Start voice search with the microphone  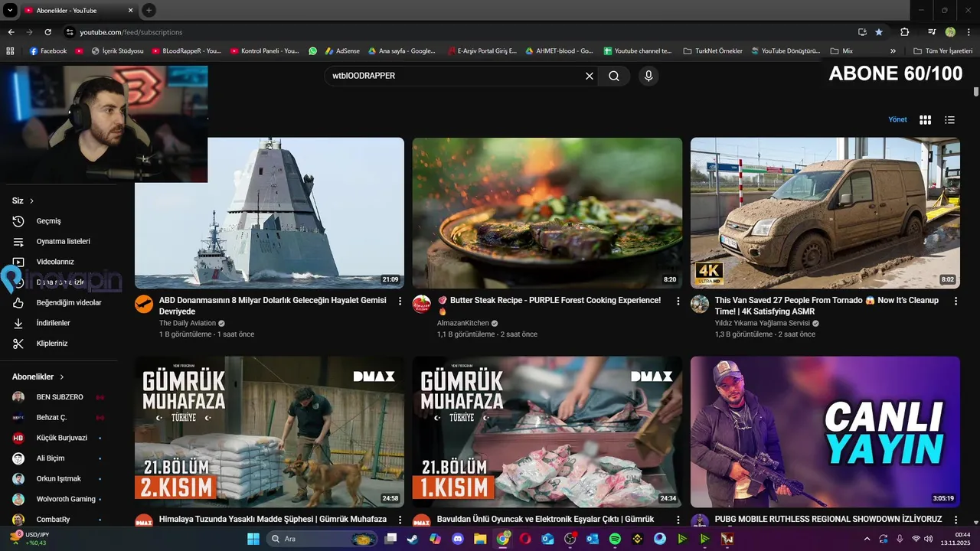point(648,76)
